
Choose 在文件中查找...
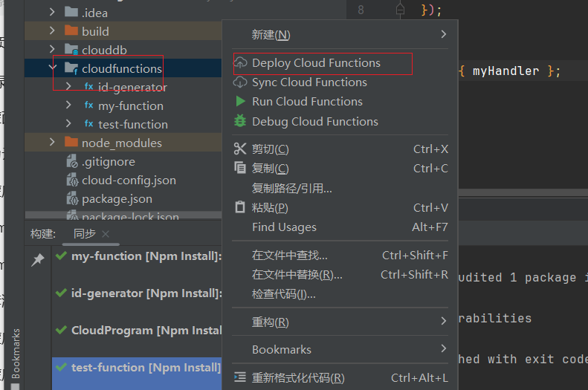340,255
